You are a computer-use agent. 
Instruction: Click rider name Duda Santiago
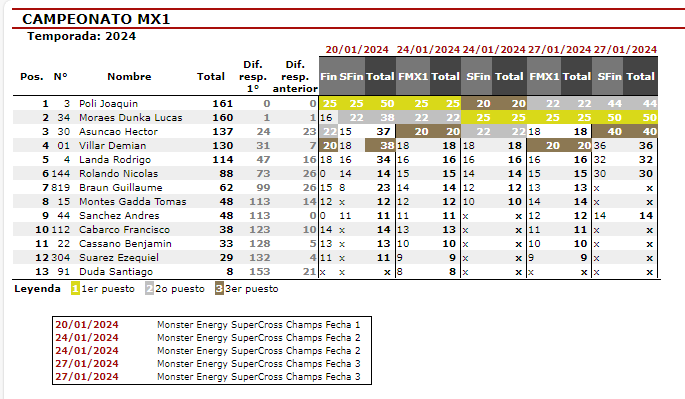point(116,271)
